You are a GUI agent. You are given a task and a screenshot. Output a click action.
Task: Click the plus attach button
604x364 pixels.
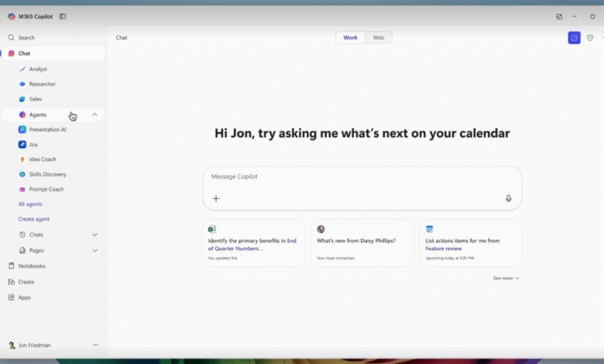216,198
